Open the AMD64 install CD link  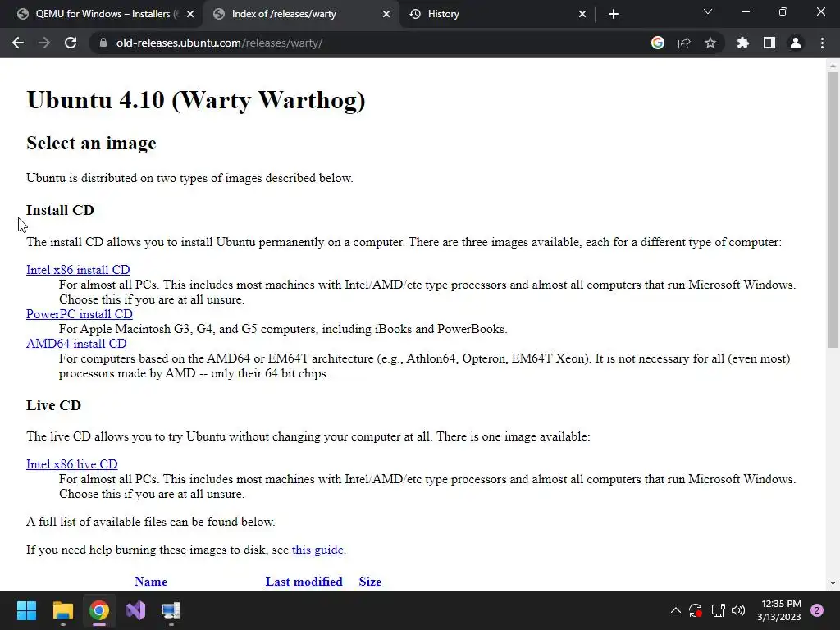(76, 344)
